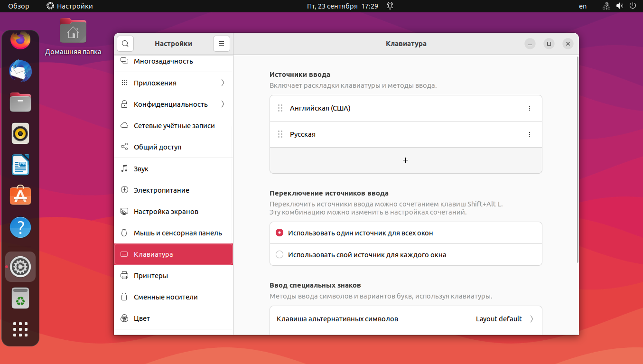Launch Firefox from the dock

point(20,41)
